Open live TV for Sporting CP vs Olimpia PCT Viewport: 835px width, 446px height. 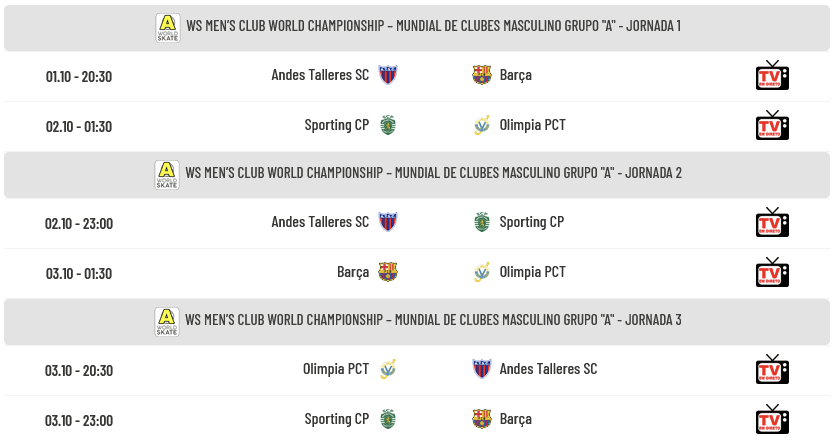click(x=771, y=126)
